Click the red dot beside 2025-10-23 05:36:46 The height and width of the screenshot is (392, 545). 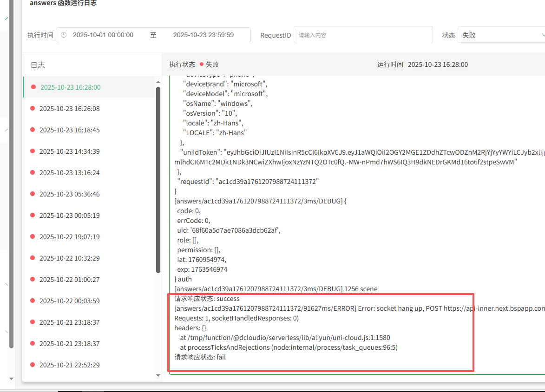tap(33, 194)
